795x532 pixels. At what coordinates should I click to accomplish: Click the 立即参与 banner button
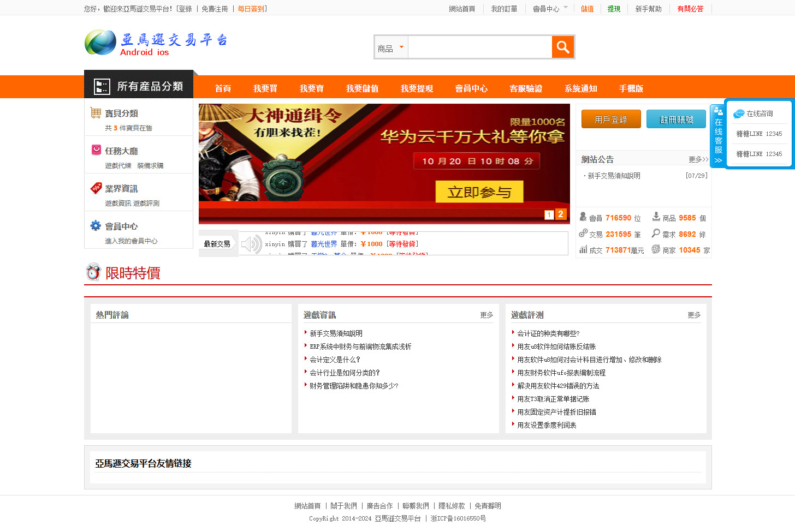tap(479, 192)
